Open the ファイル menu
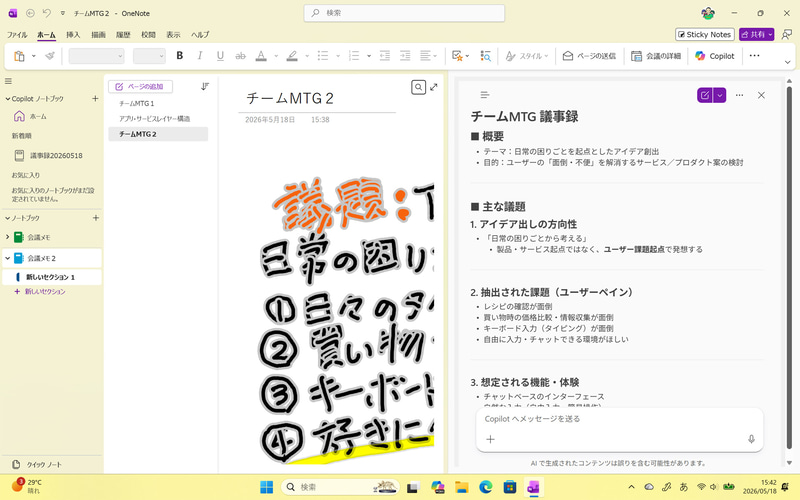This screenshot has height=500, width=800. pyautogui.click(x=17, y=35)
